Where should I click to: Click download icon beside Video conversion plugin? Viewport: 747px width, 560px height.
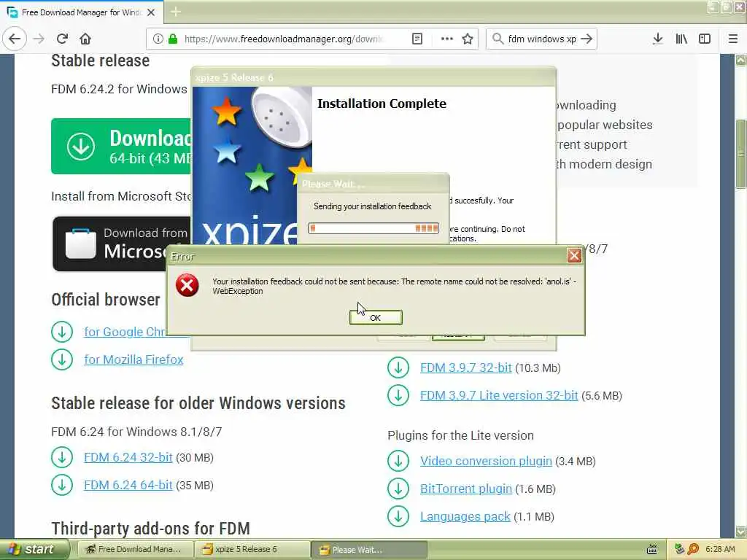[x=398, y=462]
